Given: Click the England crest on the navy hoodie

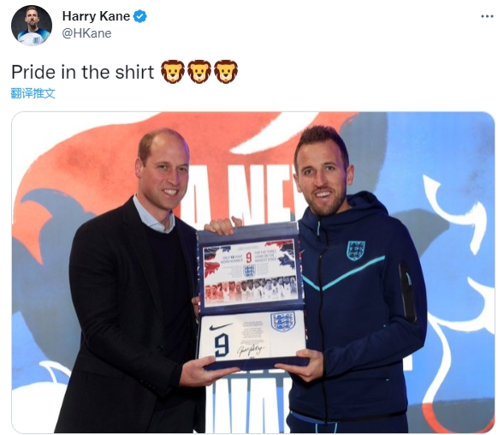Looking at the screenshot, I should pos(356,250).
